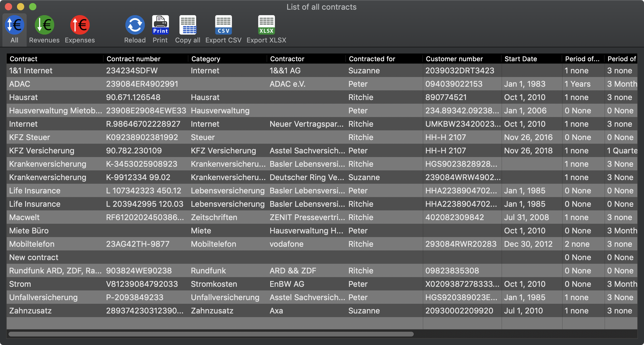Sort by the Contract column header
Viewport: 644px width, 345px height.
(x=55, y=59)
